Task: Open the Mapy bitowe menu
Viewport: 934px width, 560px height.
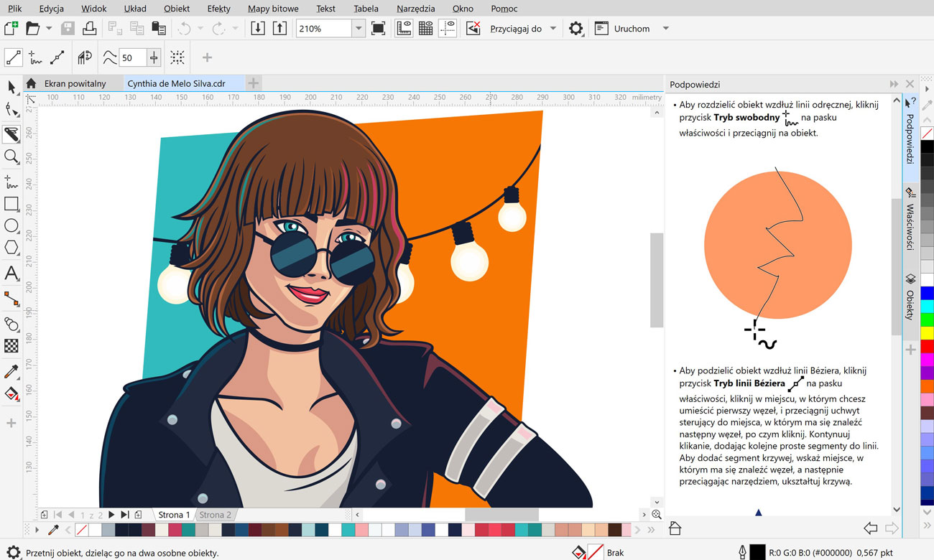Action: 273,9
